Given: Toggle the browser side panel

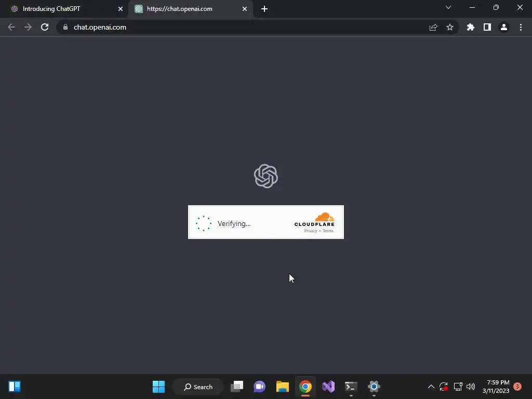Looking at the screenshot, I should point(487,27).
